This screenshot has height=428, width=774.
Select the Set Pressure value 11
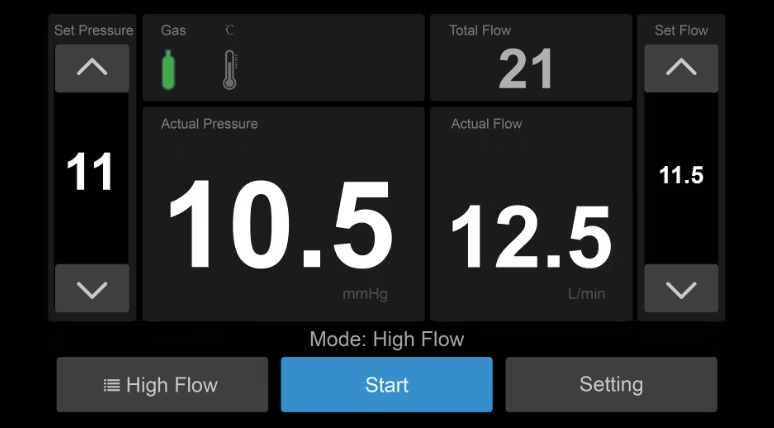[x=91, y=174]
